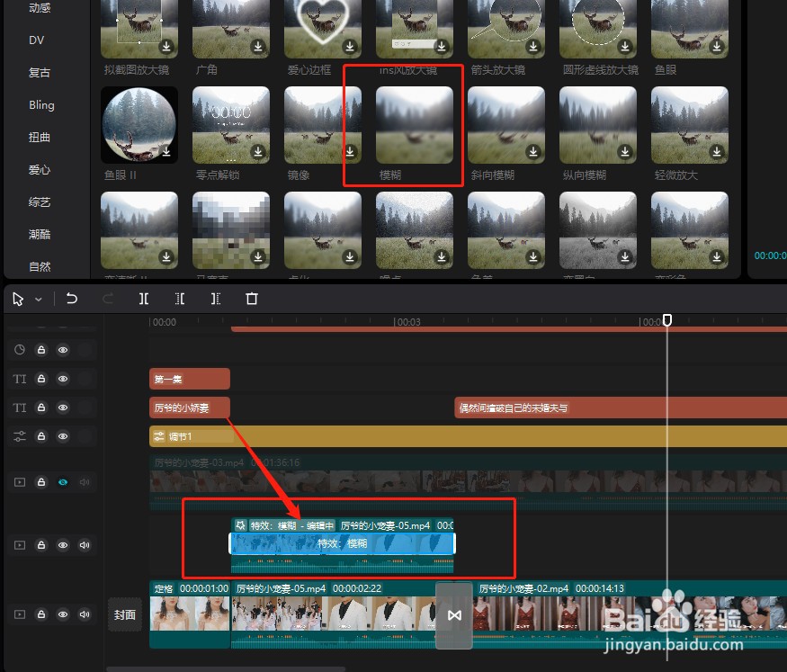Download the 零点解锁 effect
Image resolution: width=787 pixels, height=672 pixels.
pyautogui.click(x=258, y=151)
